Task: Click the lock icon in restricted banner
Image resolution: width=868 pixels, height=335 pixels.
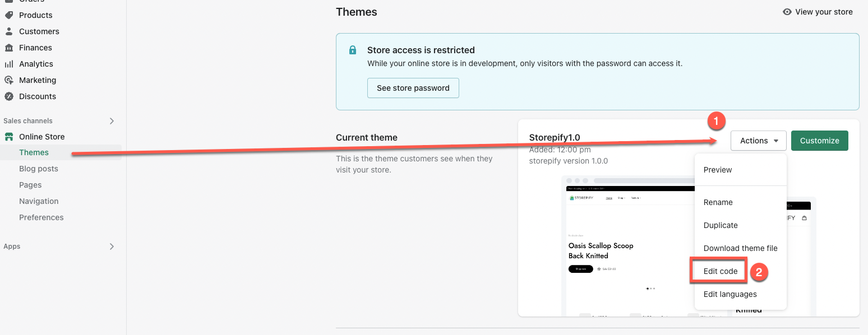Action: [353, 50]
